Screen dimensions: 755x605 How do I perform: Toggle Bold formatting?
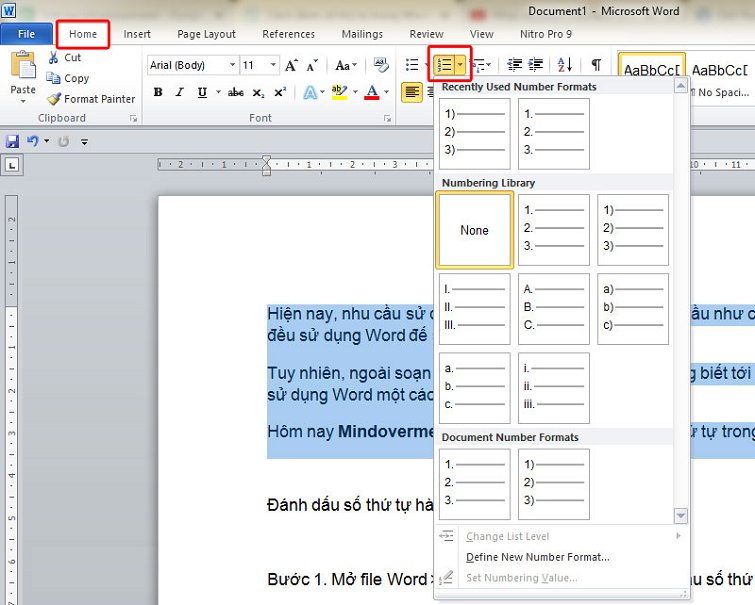pos(158,92)
